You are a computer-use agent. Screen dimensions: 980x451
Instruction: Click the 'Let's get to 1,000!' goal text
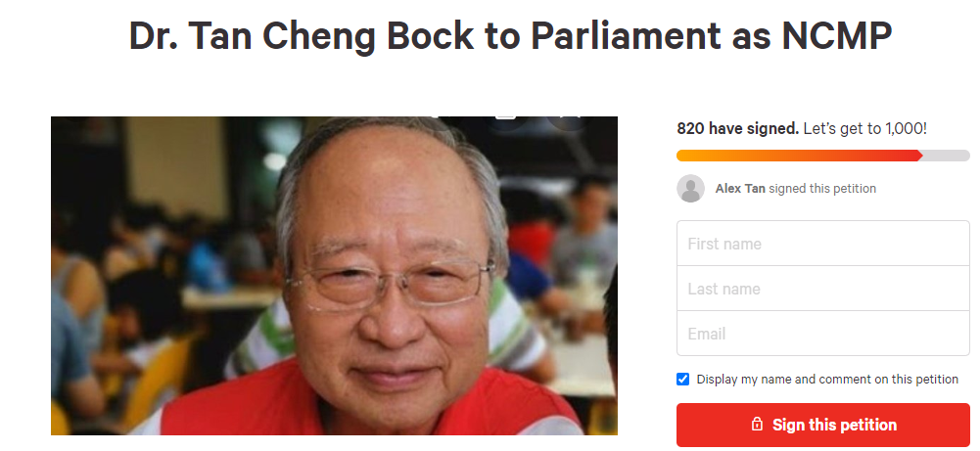865,129
